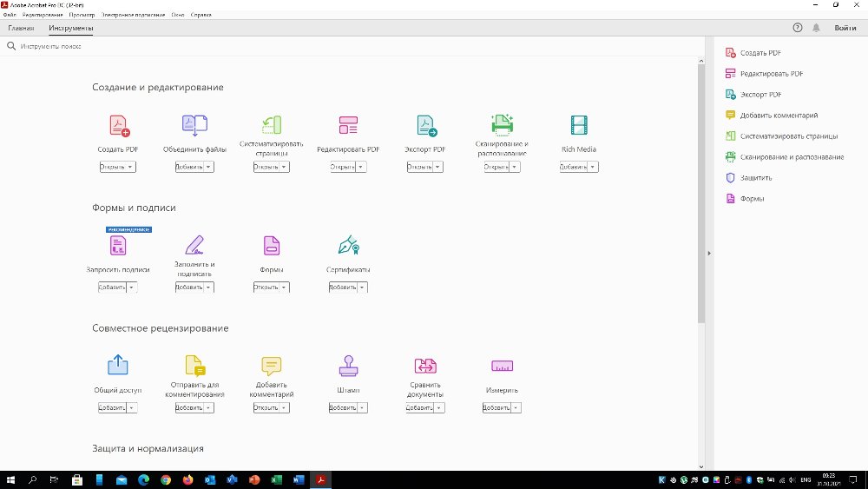Open the Справка menu
The height and width of the screenshot is (489, 868).
[x=201, y=15]
